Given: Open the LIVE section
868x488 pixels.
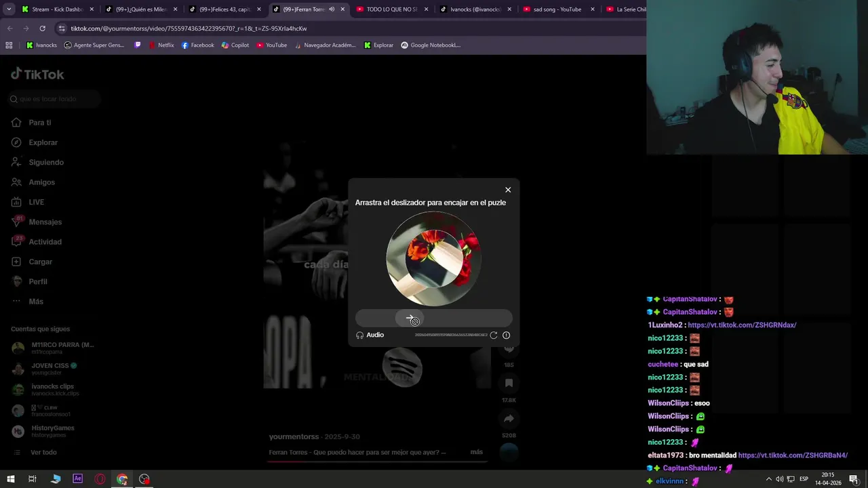Looking at the screenshot, I should (28, 202).
